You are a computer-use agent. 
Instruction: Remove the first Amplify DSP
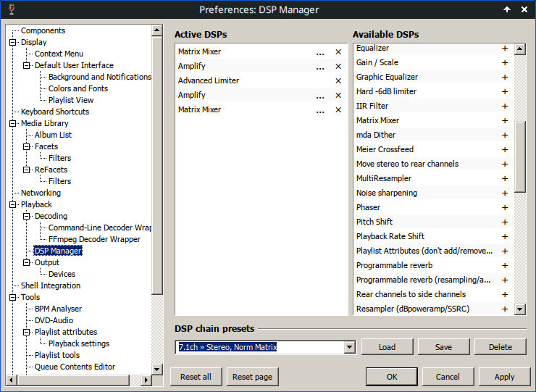click(x=338, y=67)
